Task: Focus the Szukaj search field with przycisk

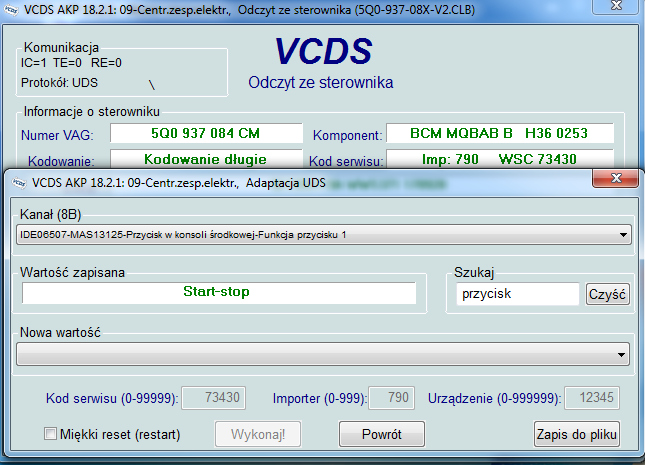Action: 517,294
